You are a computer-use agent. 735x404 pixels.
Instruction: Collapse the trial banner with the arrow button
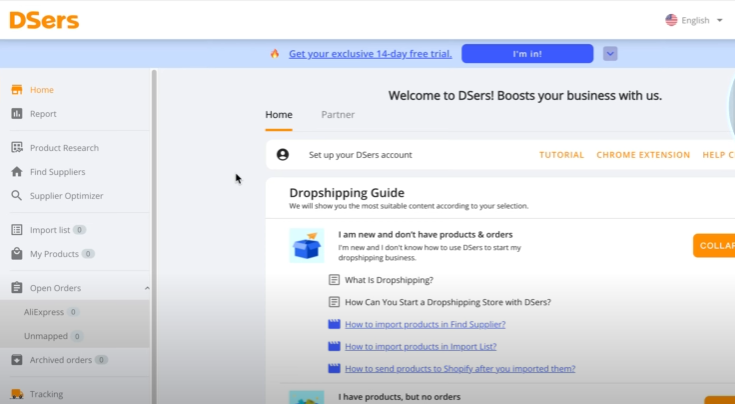(x=610, y=53)
